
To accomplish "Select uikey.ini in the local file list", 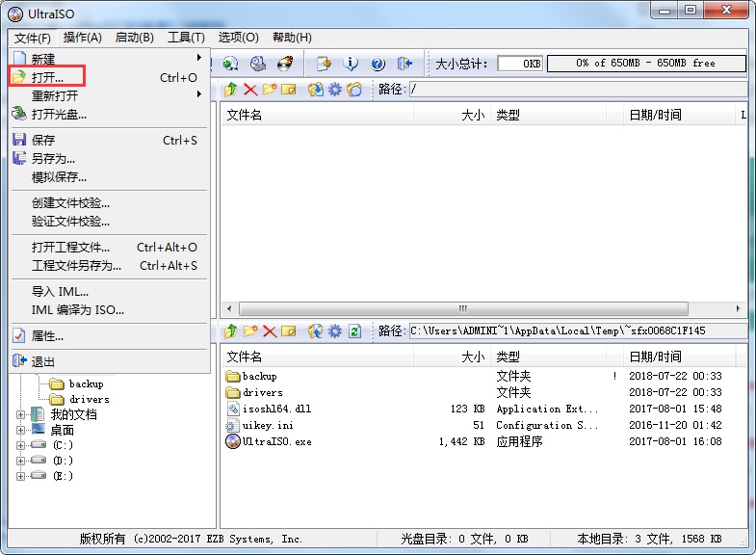I will 260,425.
